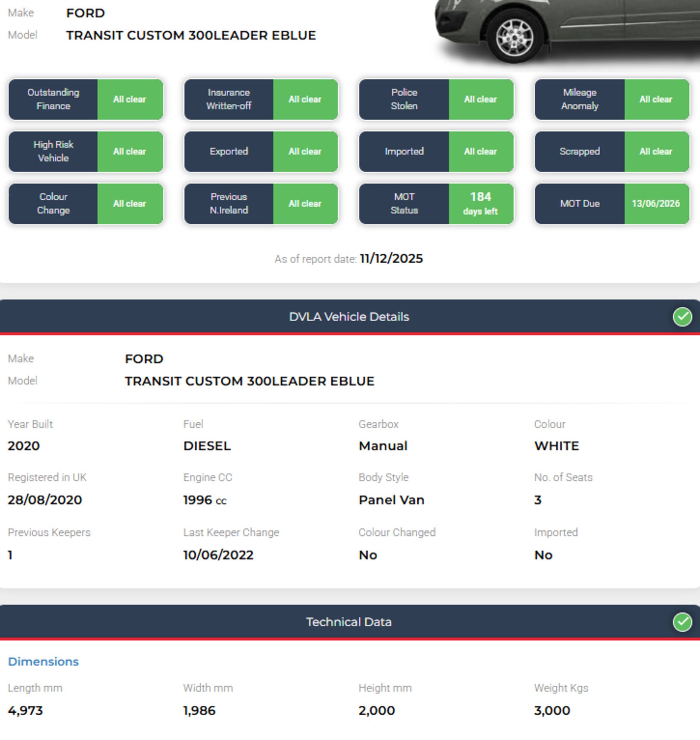The width and height of the screenshot is (700, 740).
Task: Select the Mileage Anomaly check tile
Action: (612, 99)
